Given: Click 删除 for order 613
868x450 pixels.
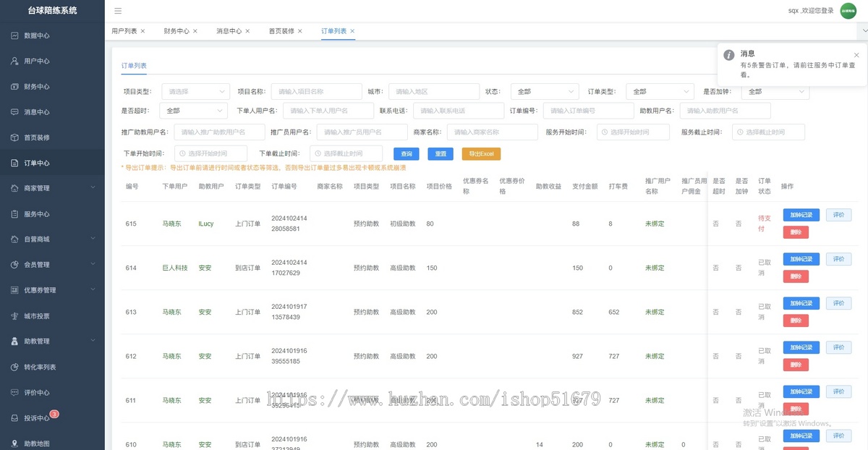Looking at the screenshot, I should tap(796, 320).
